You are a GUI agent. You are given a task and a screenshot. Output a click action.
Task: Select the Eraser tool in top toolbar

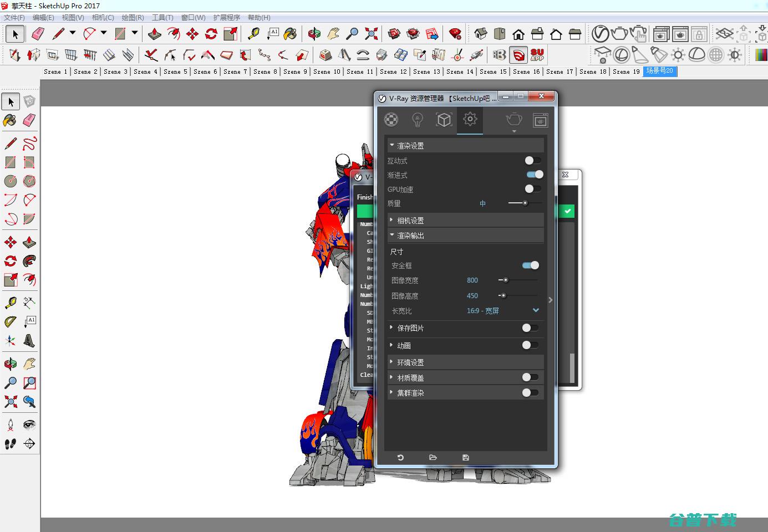[x=37, y=34]
